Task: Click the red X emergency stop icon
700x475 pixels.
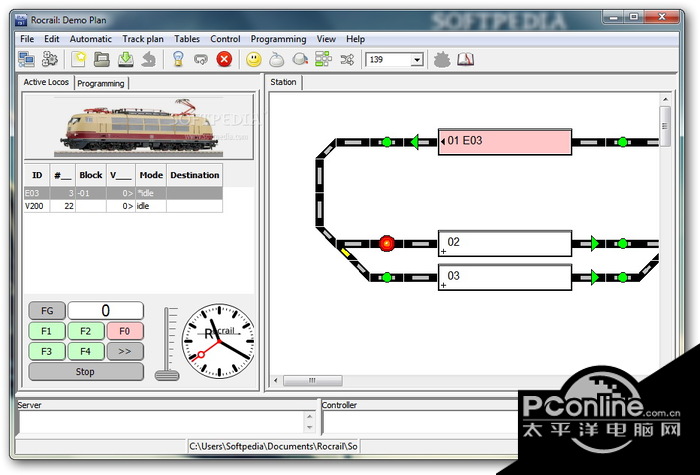Action: 224,59
